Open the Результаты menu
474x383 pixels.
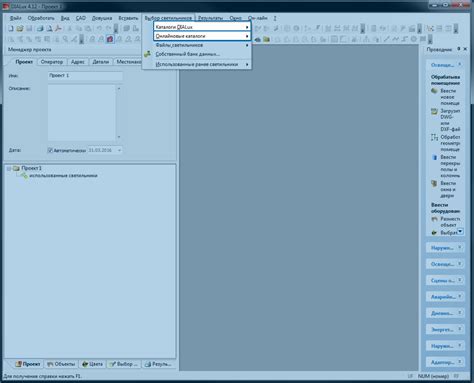pyautogui.click(x=210, y=18)
